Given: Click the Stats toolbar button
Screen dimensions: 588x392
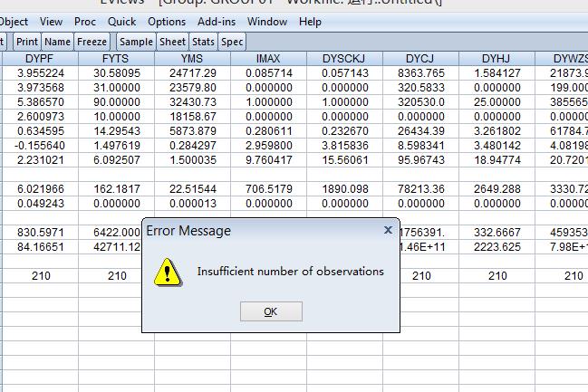Looking at the screenshot, I should tap(203, 42).
